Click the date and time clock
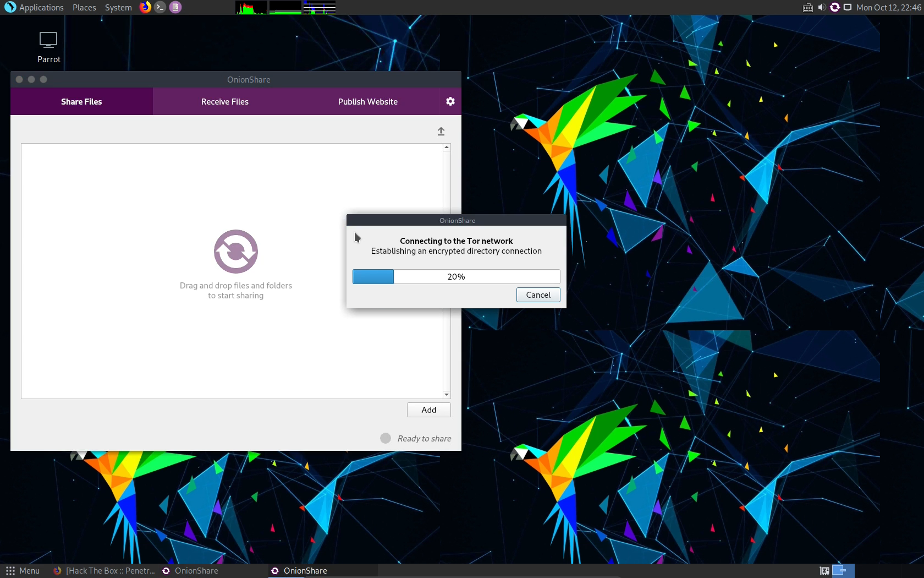Screen dimensions: 924x578 point(888,8)
